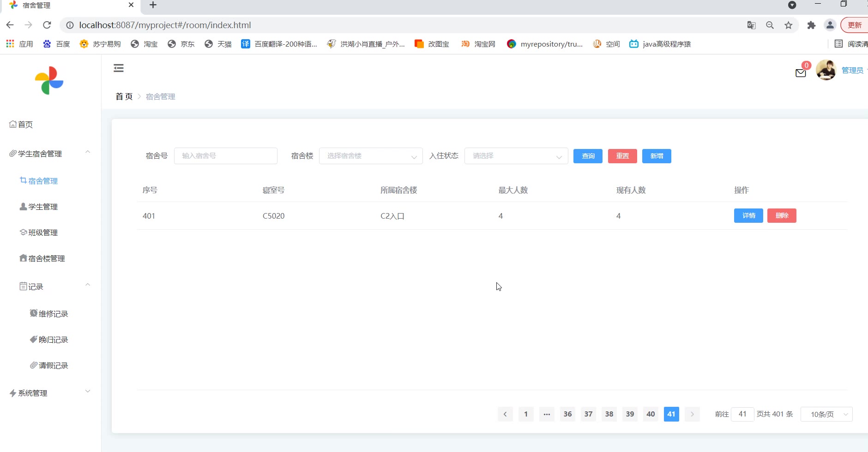Reload the page with the refresh icon
The width and height of the screenshot is (868, 452).
point(47,25)
